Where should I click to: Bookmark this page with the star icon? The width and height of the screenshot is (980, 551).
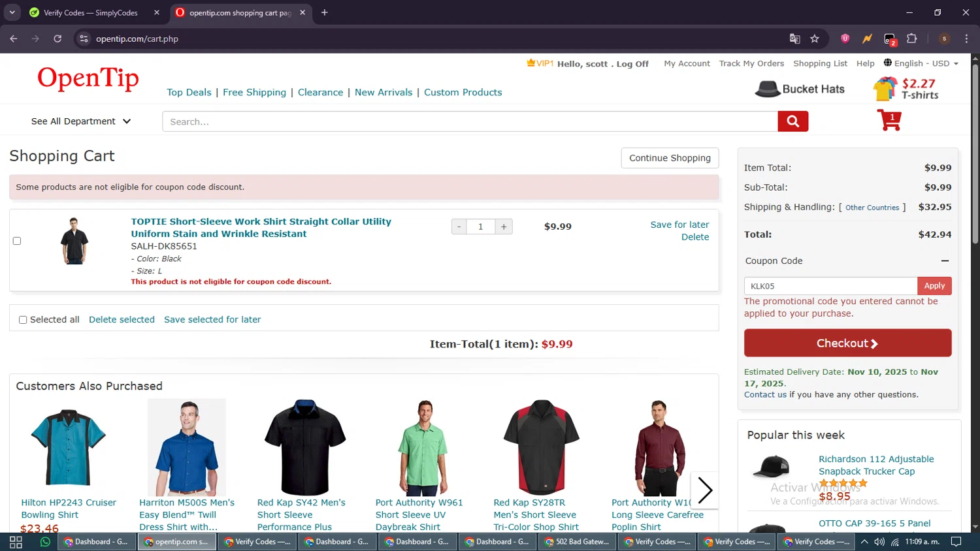[815, 39]
